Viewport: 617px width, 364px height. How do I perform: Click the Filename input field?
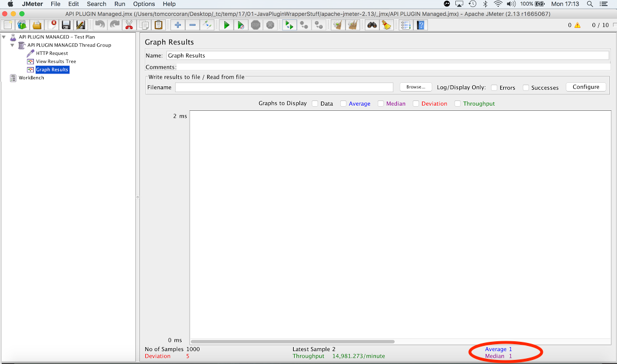[x=284, y=87]
